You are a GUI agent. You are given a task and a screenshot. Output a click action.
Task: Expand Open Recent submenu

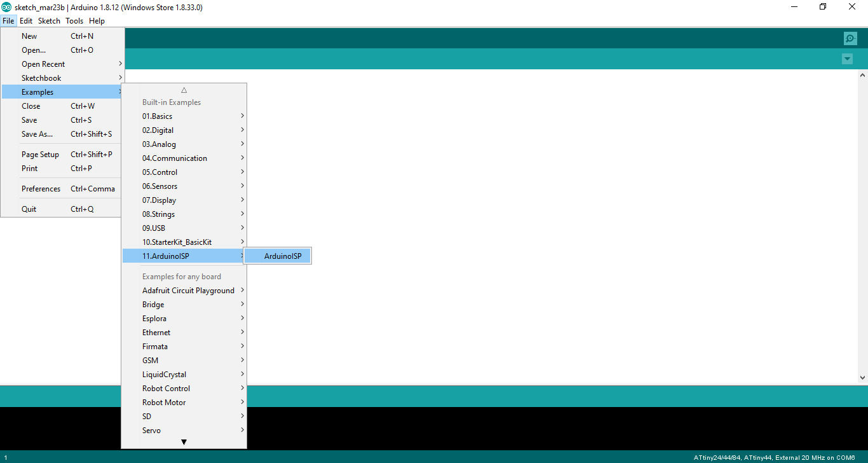click(x=62, y=64)
